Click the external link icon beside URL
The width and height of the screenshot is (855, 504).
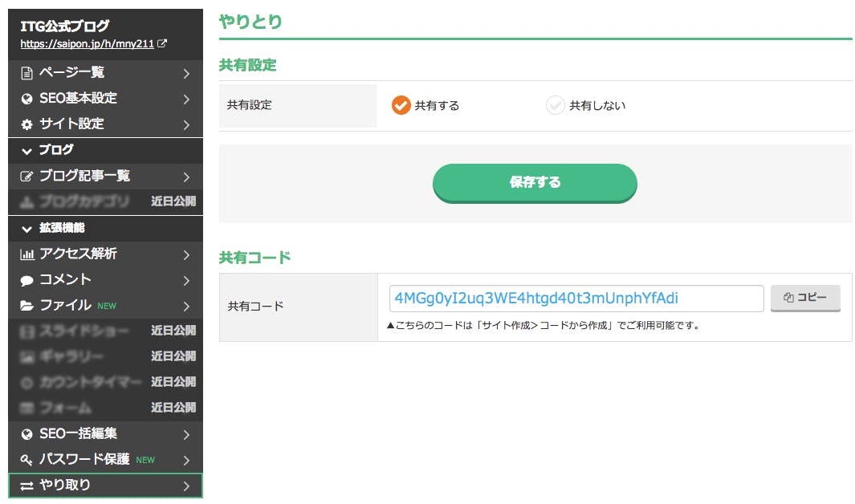pos(162,44)
